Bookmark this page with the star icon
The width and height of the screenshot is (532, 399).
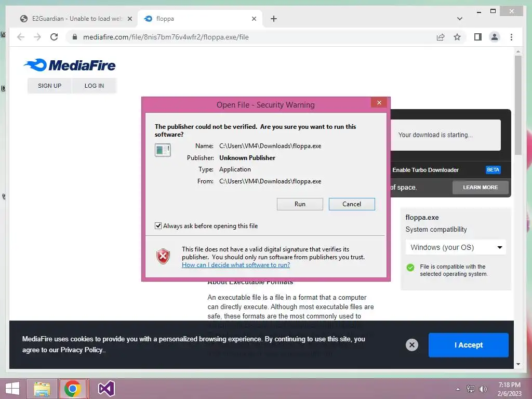pos(457,37)
